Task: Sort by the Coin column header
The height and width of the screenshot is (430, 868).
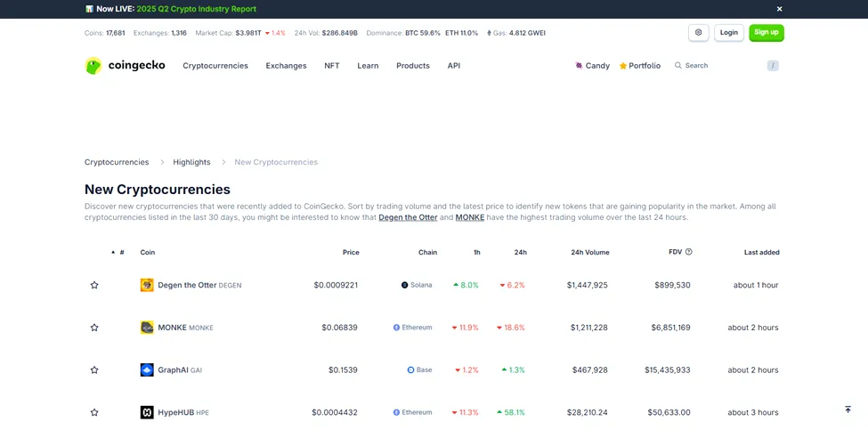Action: pyautogui.click(x=148, y=252)
